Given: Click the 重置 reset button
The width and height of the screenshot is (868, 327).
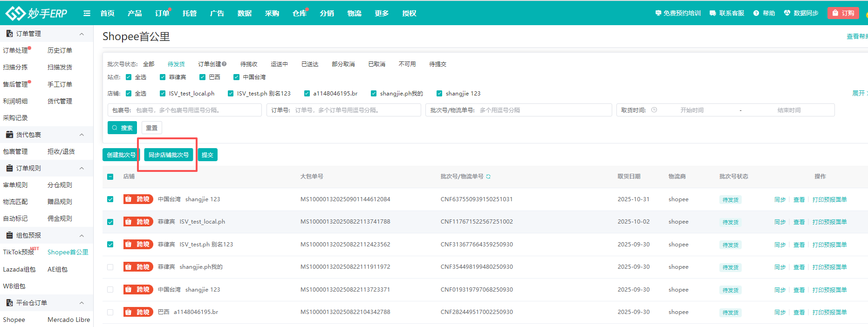Looking at the screenshot, I should pyautogui.click(x=152, y=128).
